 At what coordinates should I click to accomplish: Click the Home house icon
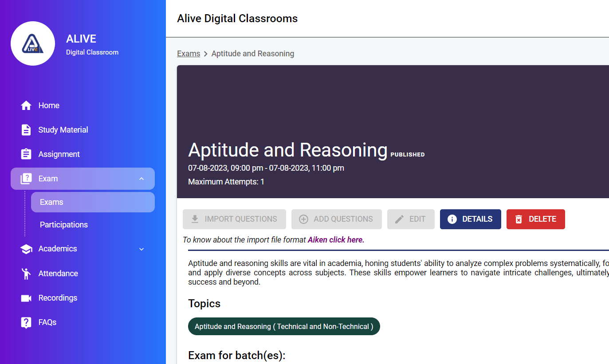26,106
